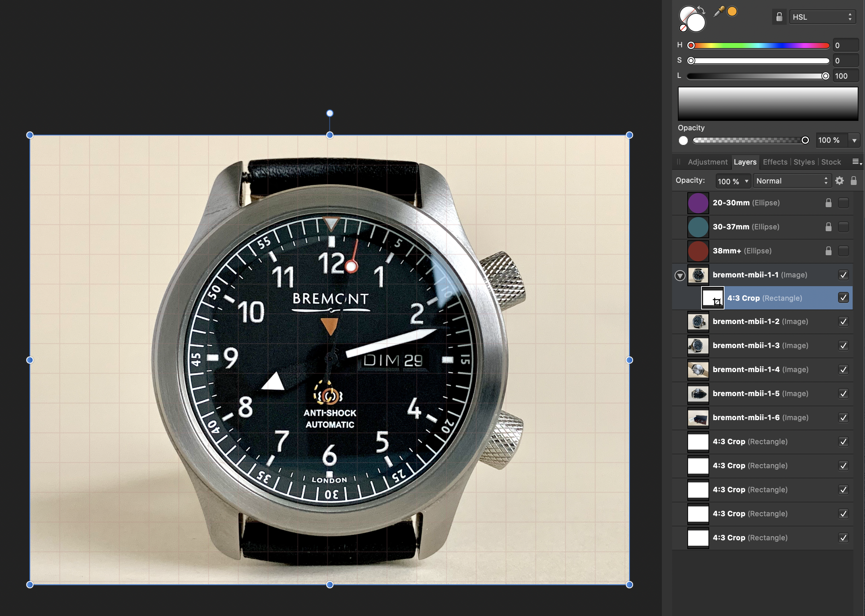Image resolution: width=865 pixels, height=616 pixels.
Task: Click the bottom-right selection corner handle
Action: click(629, 585)
